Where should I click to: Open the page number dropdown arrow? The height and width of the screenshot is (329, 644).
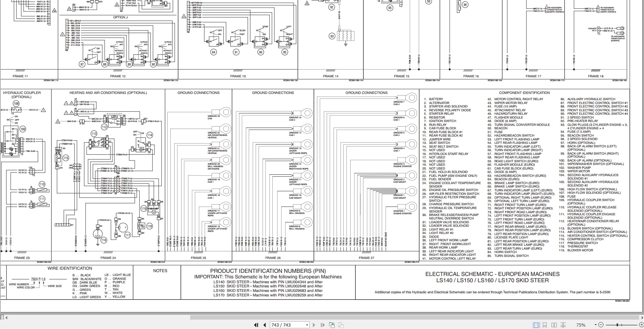tap(307, 325)
